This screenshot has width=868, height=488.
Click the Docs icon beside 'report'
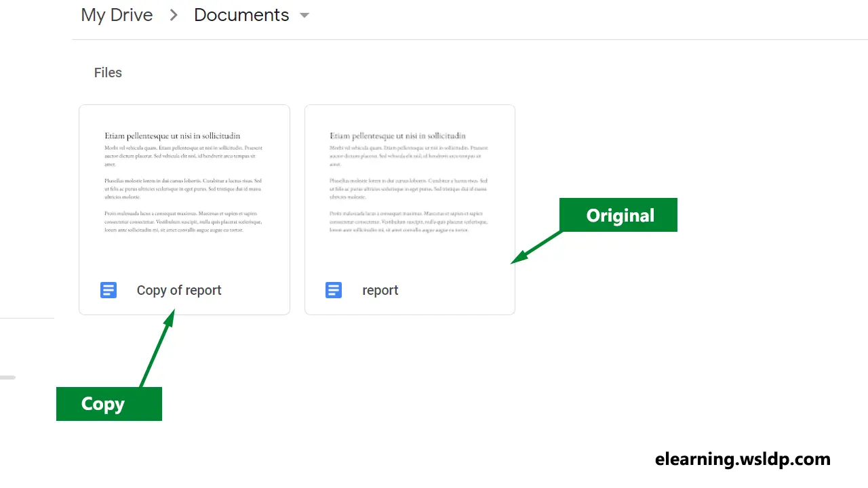pyautogui.click(x=334, y=290)
